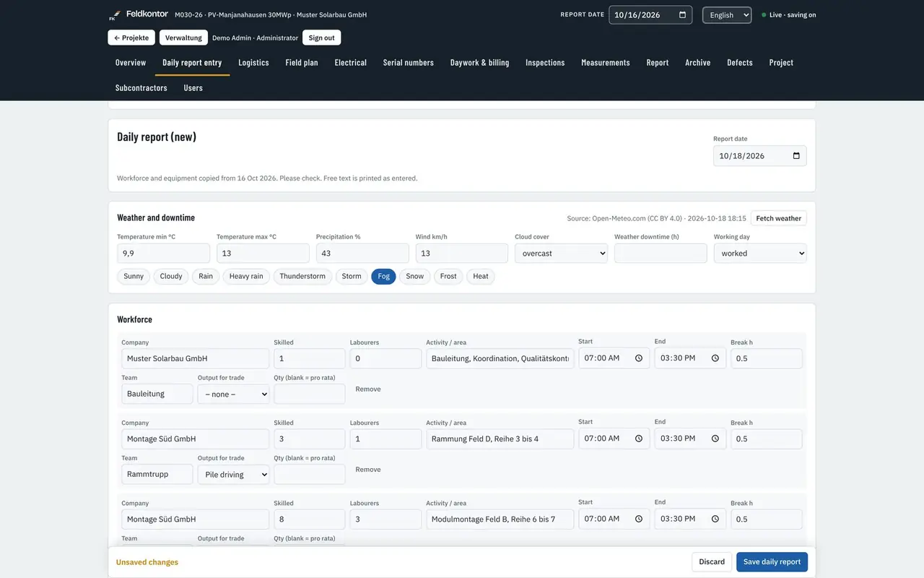Open the Electrical tab
924x578 pixels.
[351, 63]
